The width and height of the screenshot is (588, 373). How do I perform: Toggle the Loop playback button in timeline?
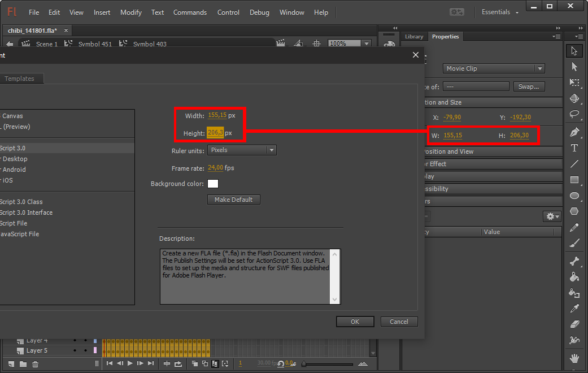(178, 363)
